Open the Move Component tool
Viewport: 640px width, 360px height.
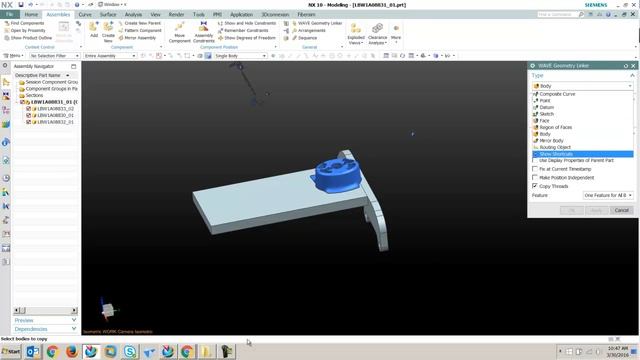point(180,32)
